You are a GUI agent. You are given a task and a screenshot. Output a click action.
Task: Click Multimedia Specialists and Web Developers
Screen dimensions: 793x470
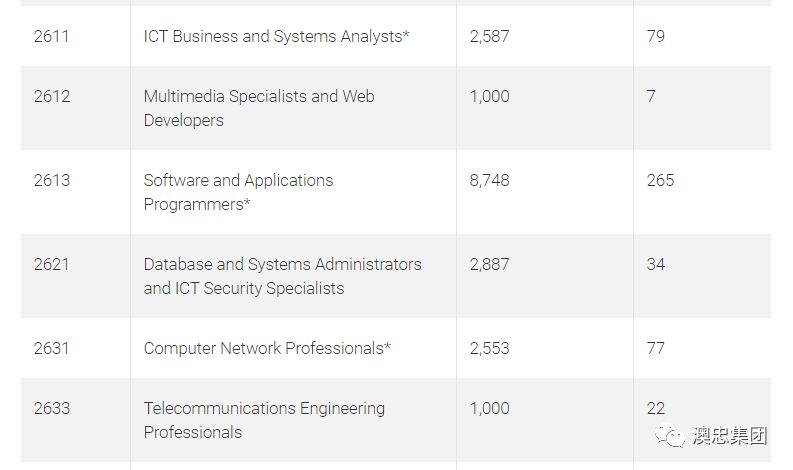pos(259,108)
